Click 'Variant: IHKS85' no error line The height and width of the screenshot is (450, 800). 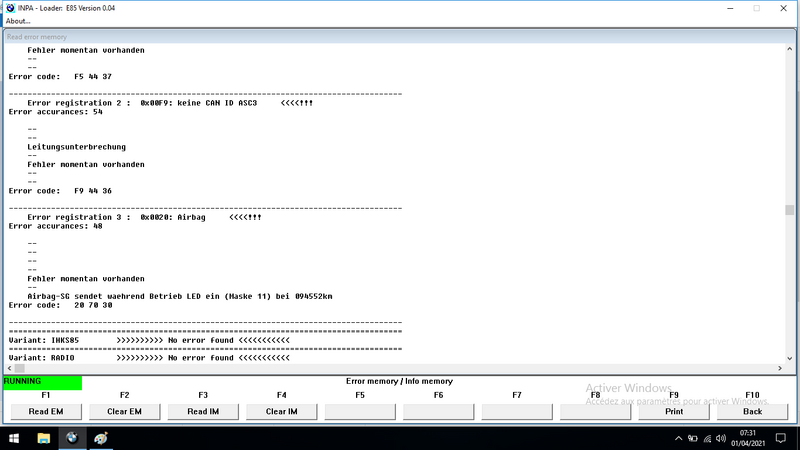click(x=149, y=340)
